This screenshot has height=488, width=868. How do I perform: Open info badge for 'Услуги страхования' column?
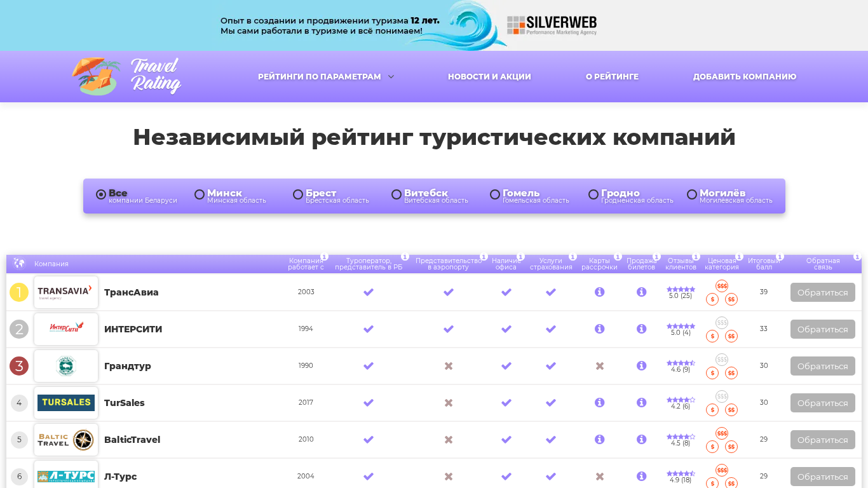573,257
